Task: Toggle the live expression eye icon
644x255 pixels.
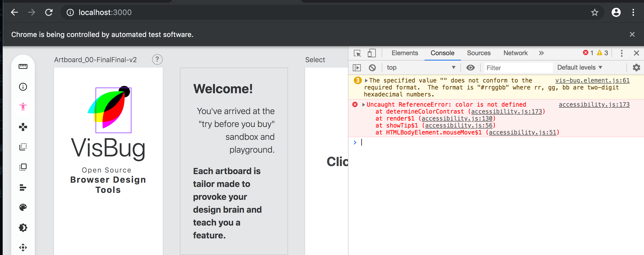Action: tap(470, 68)
